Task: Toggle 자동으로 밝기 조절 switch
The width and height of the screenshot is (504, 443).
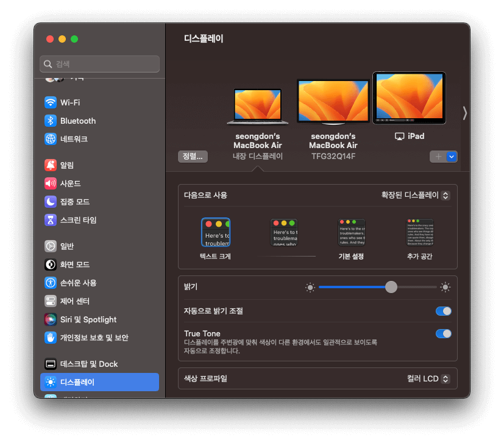Action: pos(444,311)
